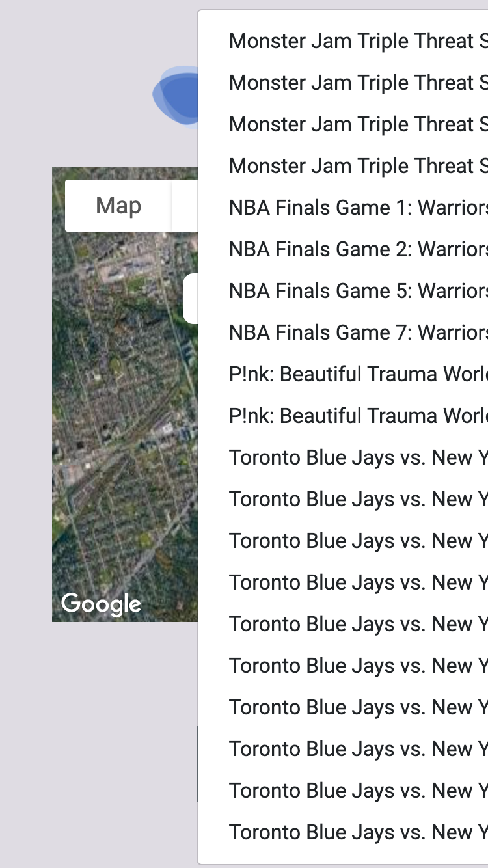Pick the second Toronto Blue Jays entry
Viewport: 488px width, 868px height.
[344, 499]
